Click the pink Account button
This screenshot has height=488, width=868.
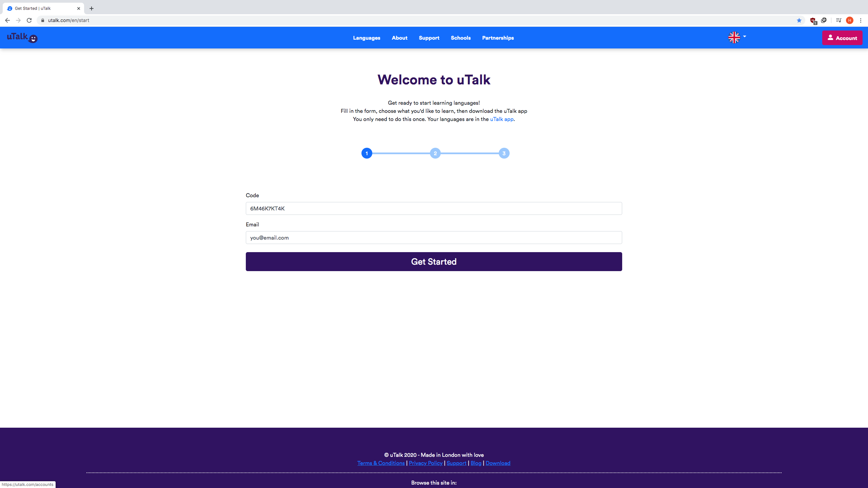(x=842, y=38)
